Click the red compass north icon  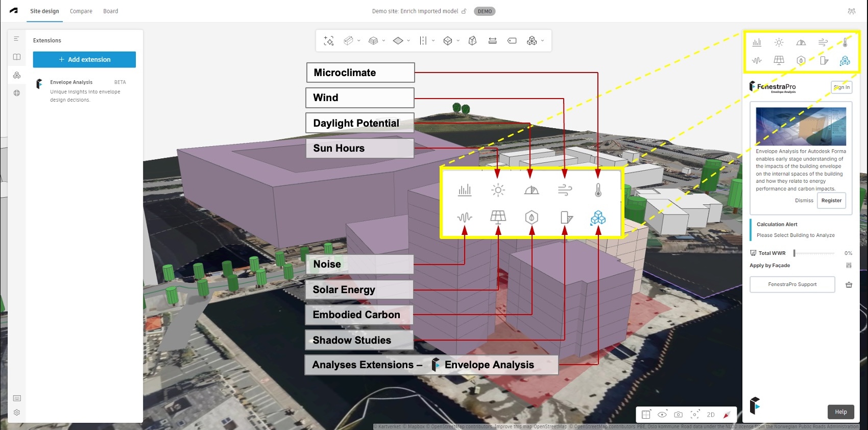click(727, 415)
